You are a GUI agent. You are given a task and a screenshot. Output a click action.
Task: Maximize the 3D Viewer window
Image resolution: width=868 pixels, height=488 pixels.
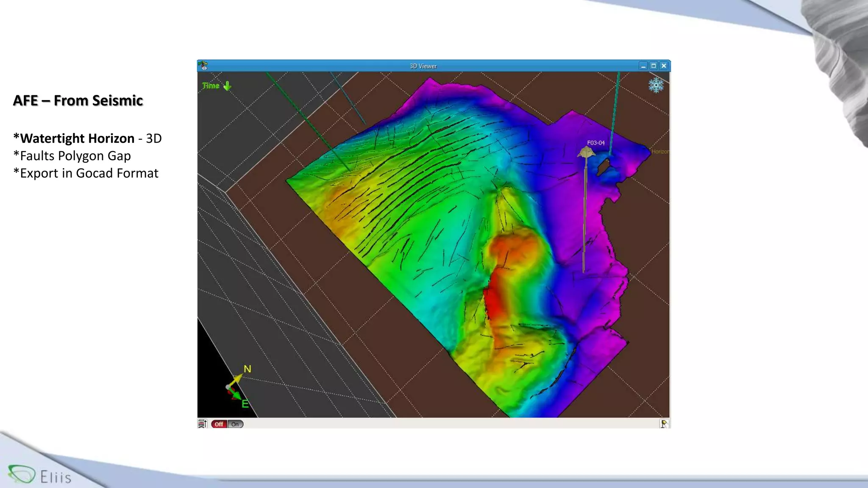point(654,66)
